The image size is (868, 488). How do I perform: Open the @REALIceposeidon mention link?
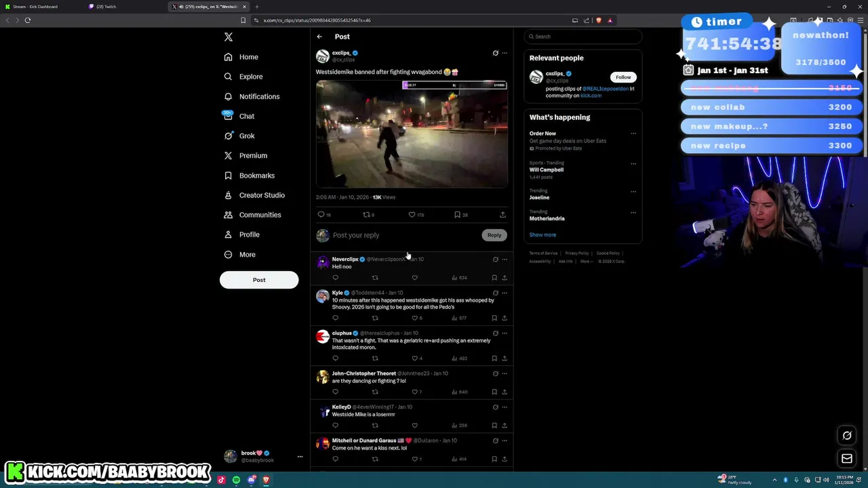(605, 89)
